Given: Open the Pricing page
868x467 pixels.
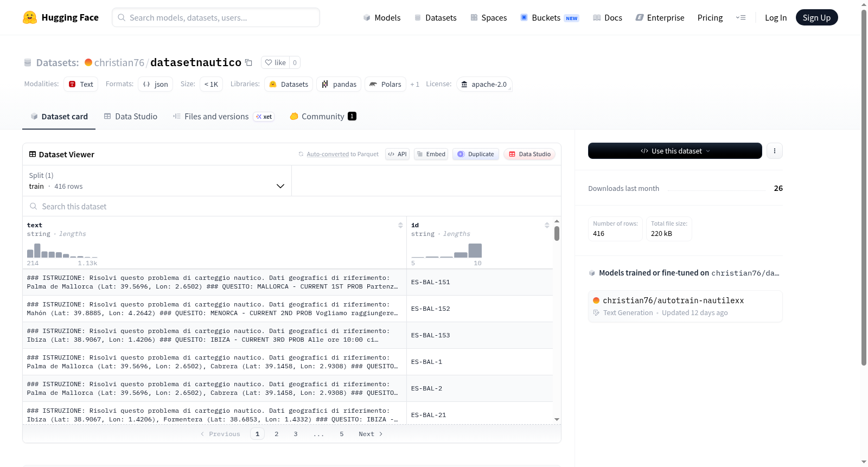Looking at the screenshot, I should tap(710, 17).
